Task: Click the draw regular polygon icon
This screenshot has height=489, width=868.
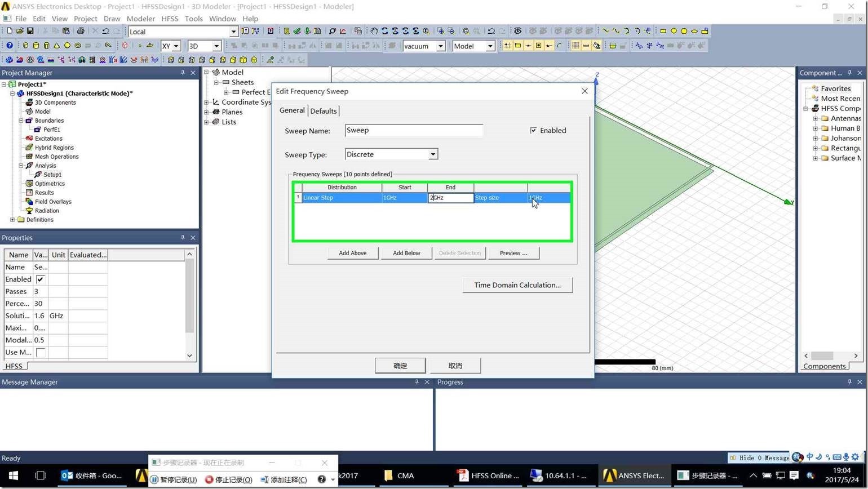Action: [684, 31]
